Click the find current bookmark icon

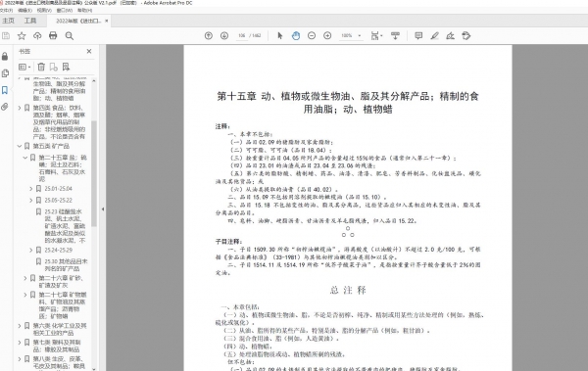tap(66, 68)
